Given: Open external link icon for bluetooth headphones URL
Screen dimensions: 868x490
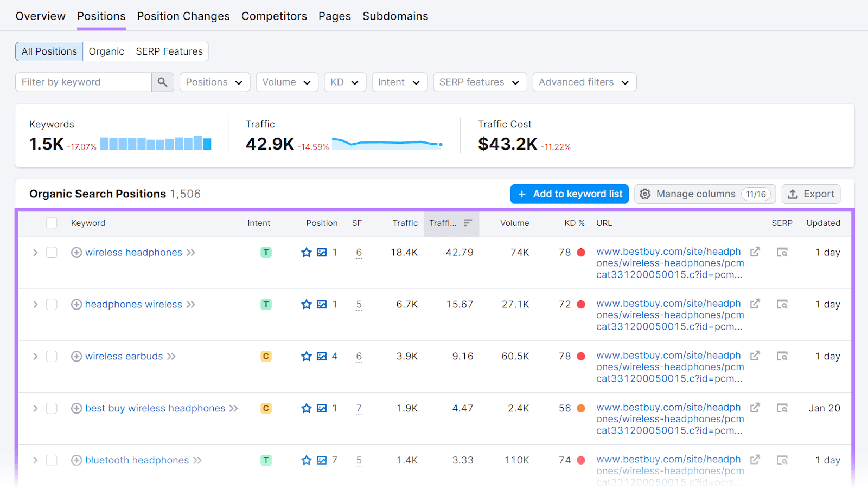Looking at the screenshot, I should 755,459.
